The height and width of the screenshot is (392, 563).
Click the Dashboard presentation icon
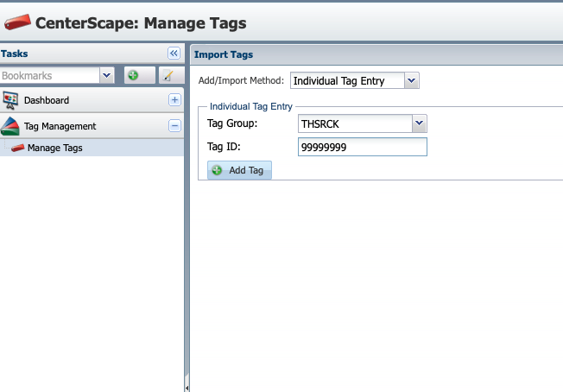[x=10, y=100]
